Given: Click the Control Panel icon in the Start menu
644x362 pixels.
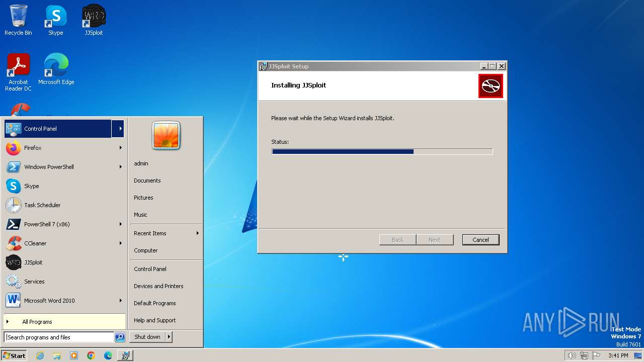Looking at the screenshot, I should coord(13,129).
